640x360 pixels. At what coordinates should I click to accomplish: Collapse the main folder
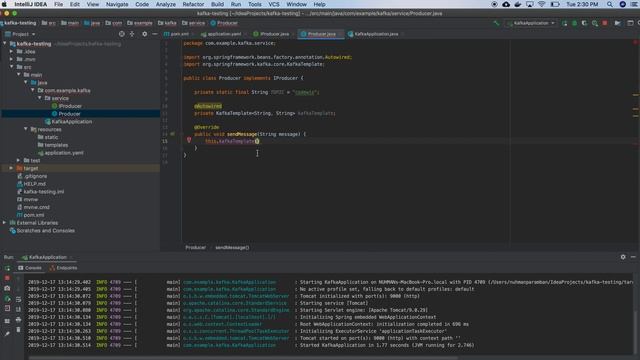coord(19,75)
